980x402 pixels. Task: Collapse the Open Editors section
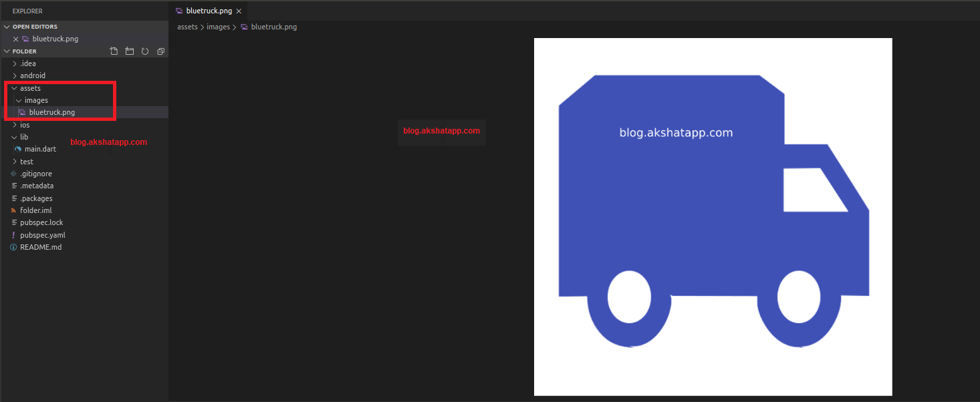(35, 27)
